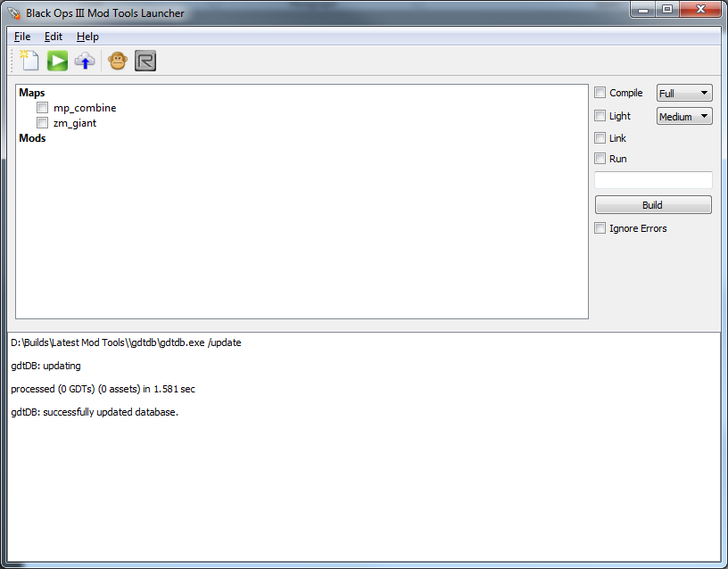728x569 pixels.
Task: Enable the Link checkbox
Action: tap(600, 138)
